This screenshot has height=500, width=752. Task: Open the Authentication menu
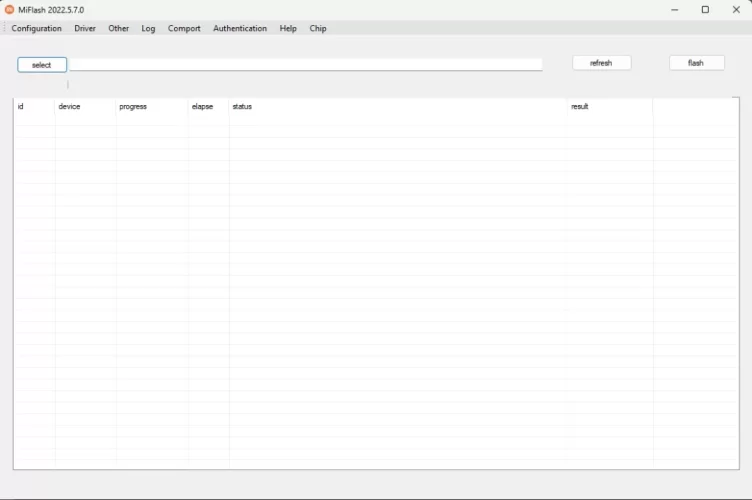coord(240,29)
